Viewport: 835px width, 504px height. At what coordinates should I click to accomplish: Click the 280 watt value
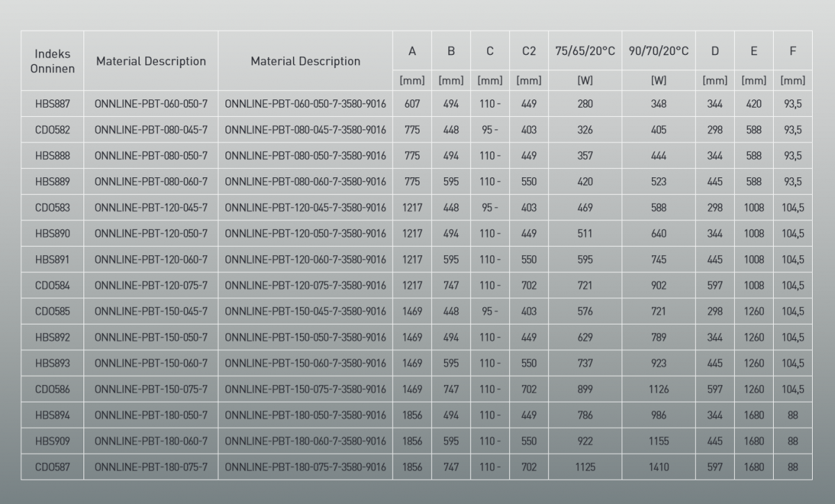[584, 104]
